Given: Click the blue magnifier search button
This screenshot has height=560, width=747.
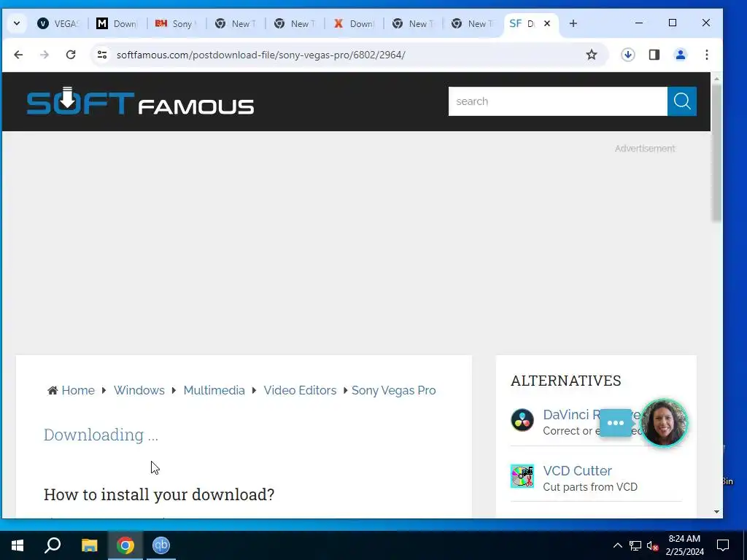Looking at the screenshot, I should (682, 101).
